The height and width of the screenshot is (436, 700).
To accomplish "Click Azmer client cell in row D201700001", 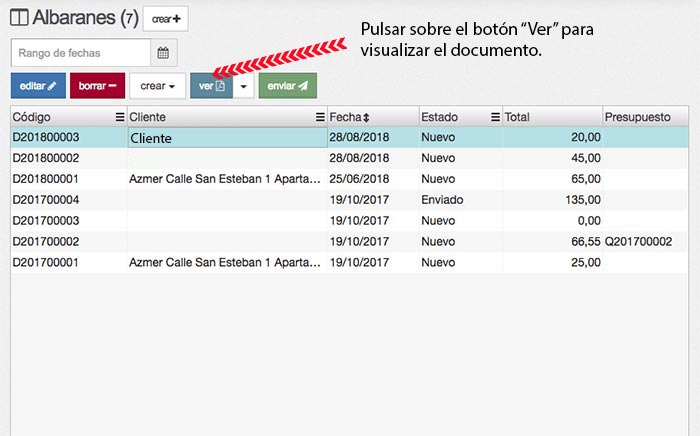I will [x=228, y=262].
